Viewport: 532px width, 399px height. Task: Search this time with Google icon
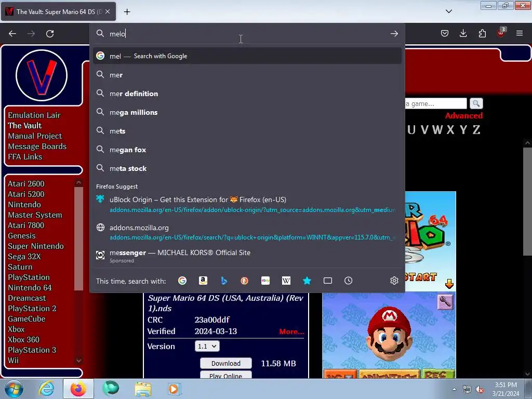pyautogui.click(x=182, y=281)
